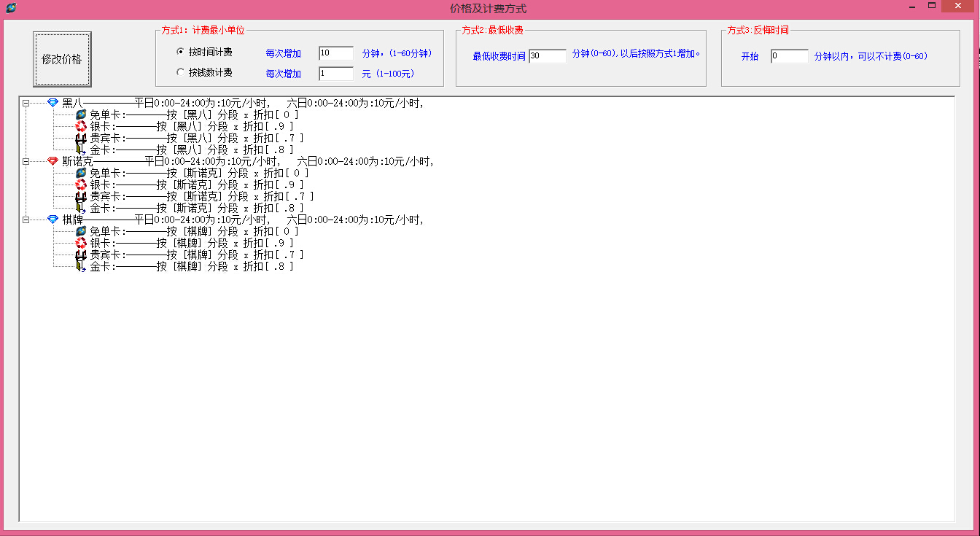The width and height of the screenshot is (980, 536).
Task: Click 贵宾卡 icon under 斯诺克
Action: pyautogui.click(x=81, y=196)
